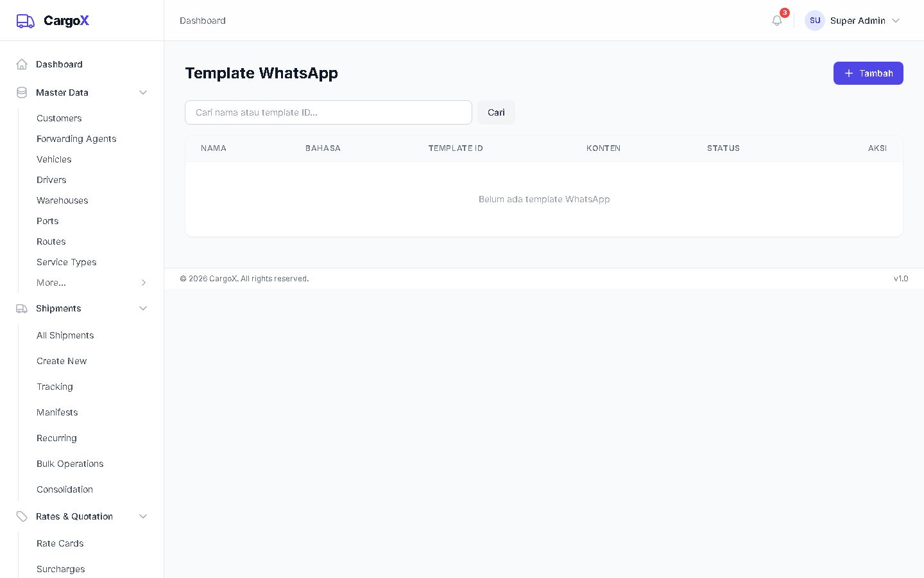
Task: Open the Routes page
Action: coord(51,241)
